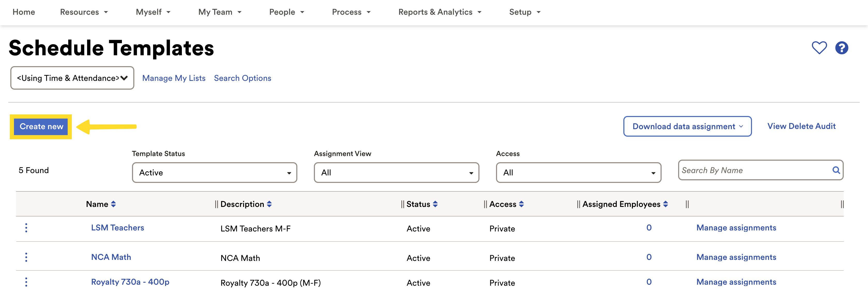
Task: Open the Royalty 730a - 400p template link
Action: point(130,282)
